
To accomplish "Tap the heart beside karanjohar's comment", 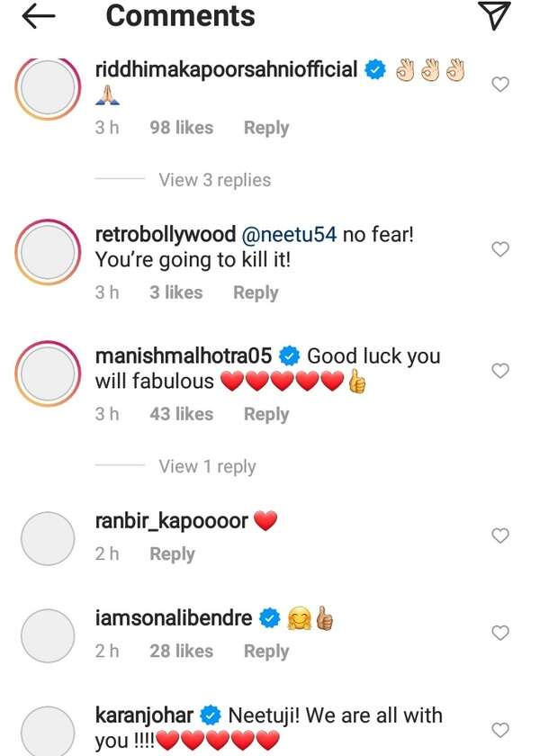I will [500, 730].
